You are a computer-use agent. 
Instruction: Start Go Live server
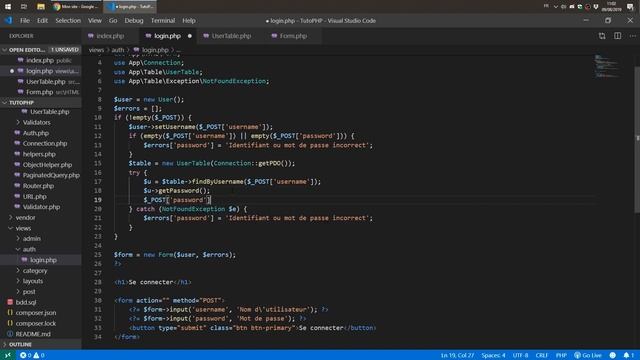click(x=588, y=355)
